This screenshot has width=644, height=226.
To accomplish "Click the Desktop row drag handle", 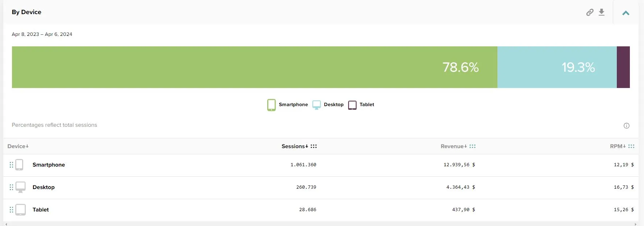I will (x=11, y=187).
